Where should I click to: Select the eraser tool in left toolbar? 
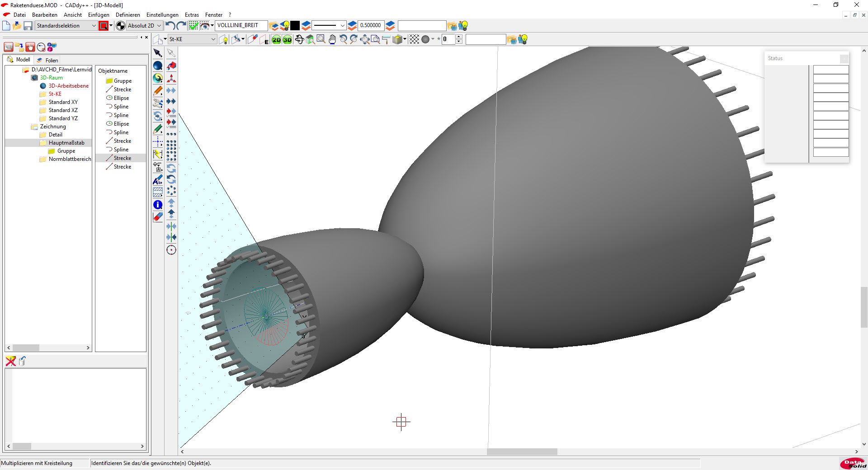(157, 217)
